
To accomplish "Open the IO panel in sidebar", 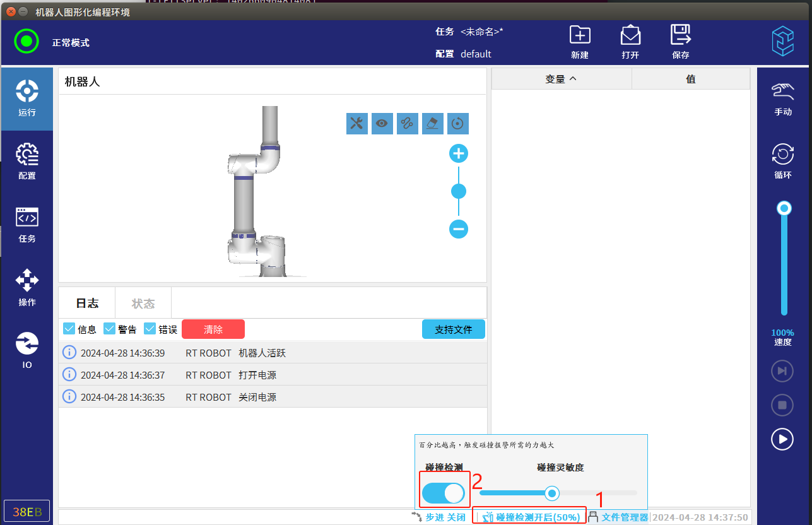I will click(x=26, y=350).
